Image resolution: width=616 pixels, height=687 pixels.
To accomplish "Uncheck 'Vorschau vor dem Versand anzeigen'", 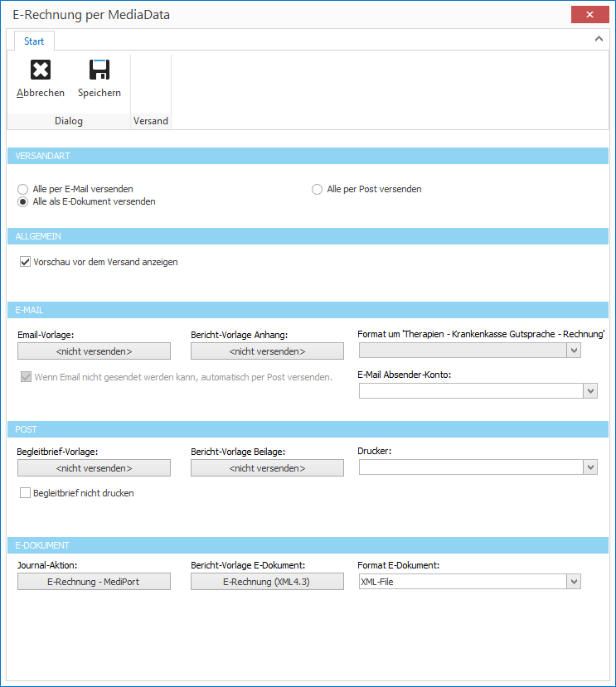I will [24, 262].
